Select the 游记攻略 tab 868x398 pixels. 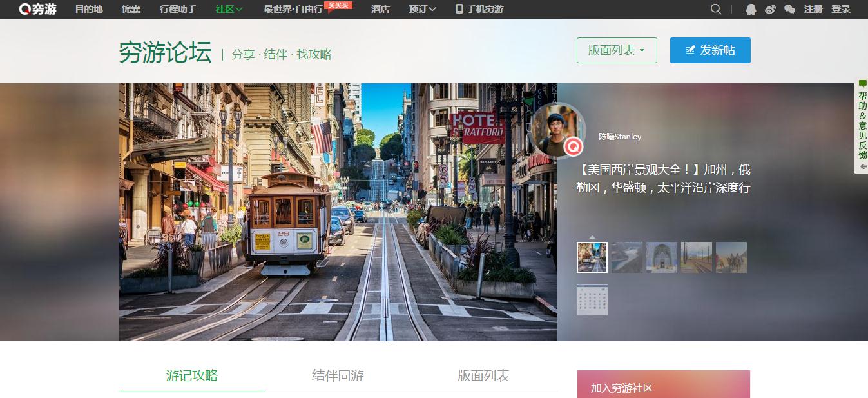click(x=192, y=375)
